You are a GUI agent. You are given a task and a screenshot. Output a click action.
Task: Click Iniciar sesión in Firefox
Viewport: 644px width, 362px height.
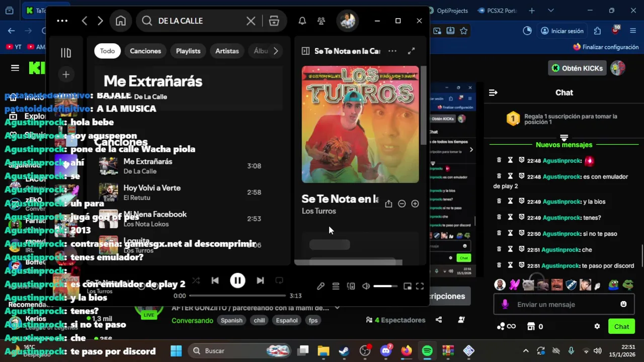coord(562,31)
